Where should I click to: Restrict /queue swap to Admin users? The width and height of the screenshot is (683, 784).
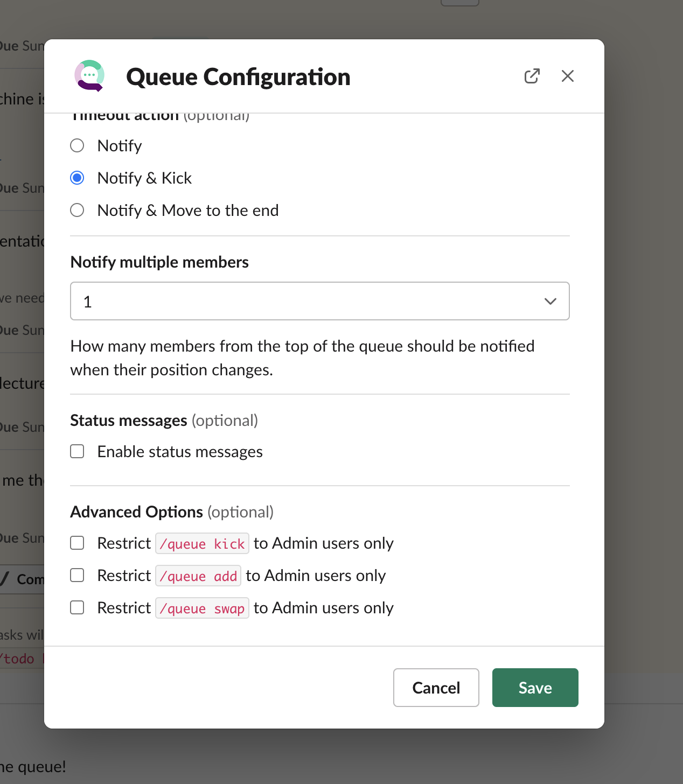click(x=78, y=607)
